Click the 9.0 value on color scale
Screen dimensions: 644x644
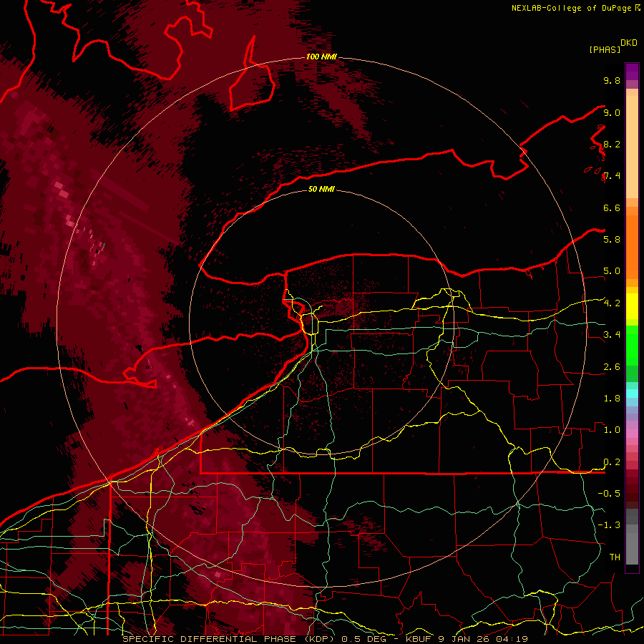612,112
